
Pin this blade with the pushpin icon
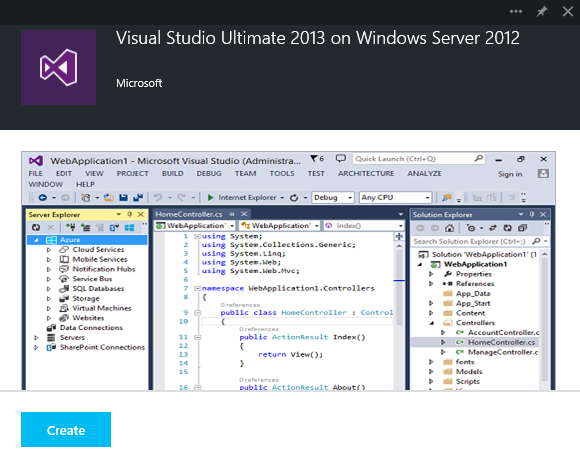tap(542, 11)
